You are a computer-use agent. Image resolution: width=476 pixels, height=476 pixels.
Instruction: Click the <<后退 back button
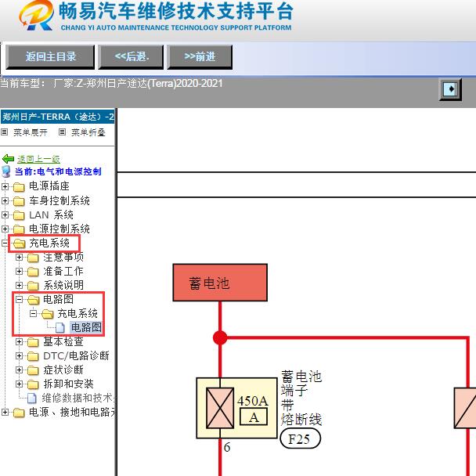[x=131, y=57]
